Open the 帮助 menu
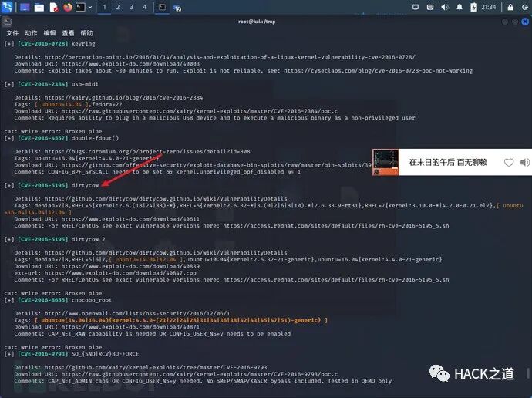 click(x=86, y=33)
